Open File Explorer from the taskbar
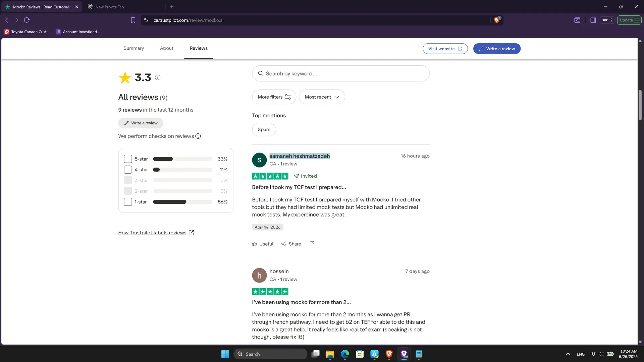Image resolution: width=644 pixels, height=362 pixels. [x=330, y=354]
